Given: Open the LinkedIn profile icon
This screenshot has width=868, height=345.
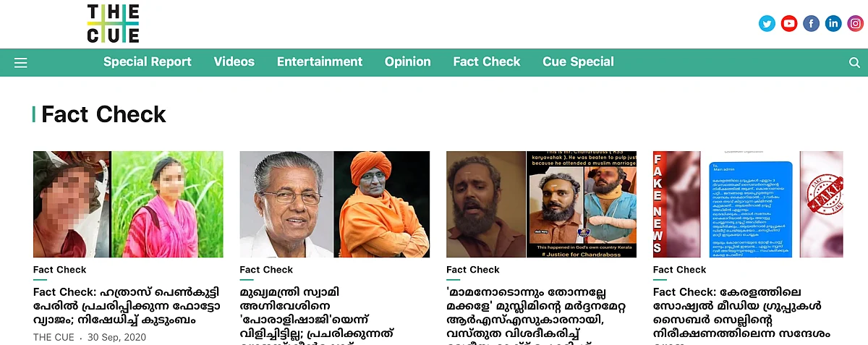Looking at the screenshot, I should click(833, 24).
